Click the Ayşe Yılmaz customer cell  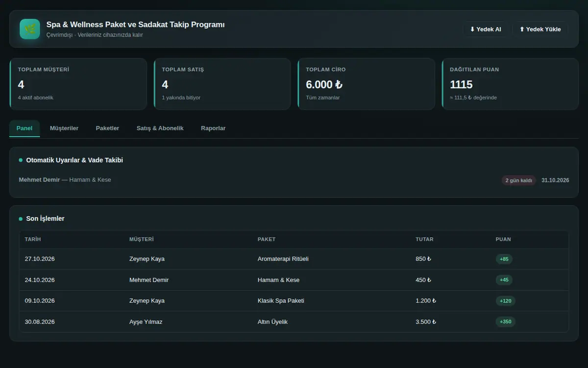tap(146, 322)
